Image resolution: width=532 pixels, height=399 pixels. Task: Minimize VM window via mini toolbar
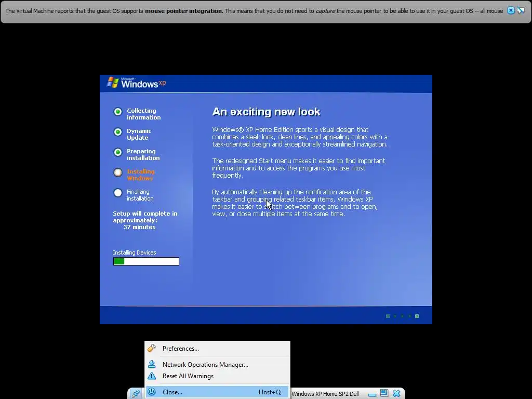[x=372, y=395]
